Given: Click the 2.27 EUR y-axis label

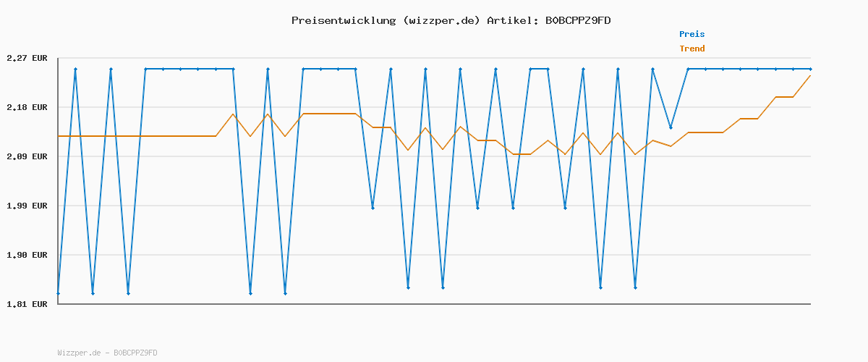Looking at the screenshot, I should point(27,58).
